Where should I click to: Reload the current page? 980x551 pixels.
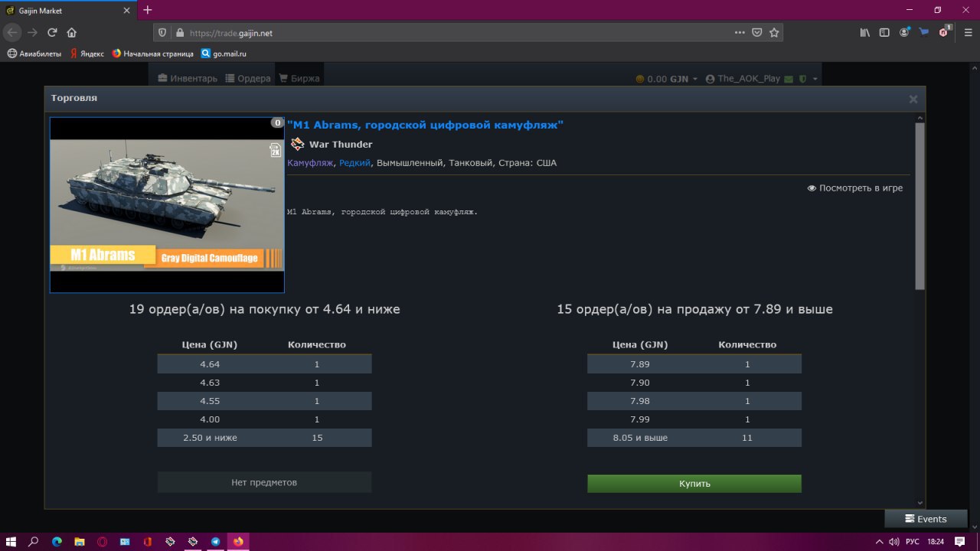pos(52,33)
